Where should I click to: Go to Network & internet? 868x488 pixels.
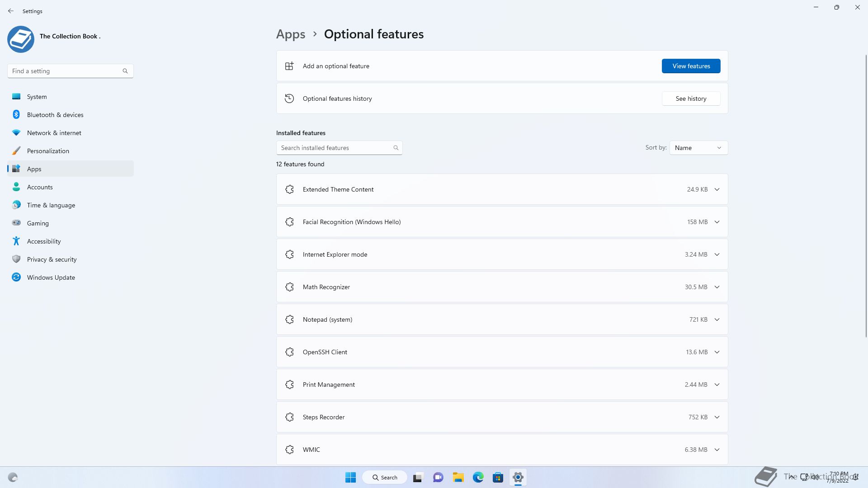pyautogui.click(x=71, y=133)
